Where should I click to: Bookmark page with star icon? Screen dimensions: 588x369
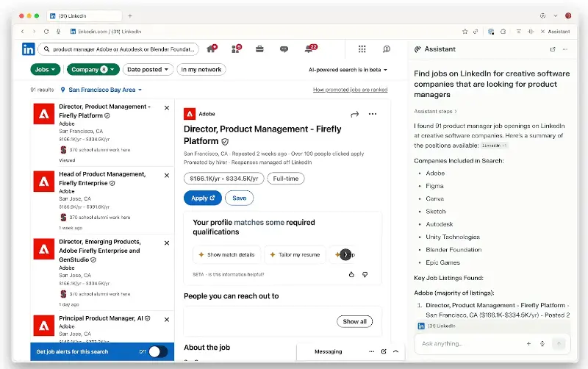[465, 32]
